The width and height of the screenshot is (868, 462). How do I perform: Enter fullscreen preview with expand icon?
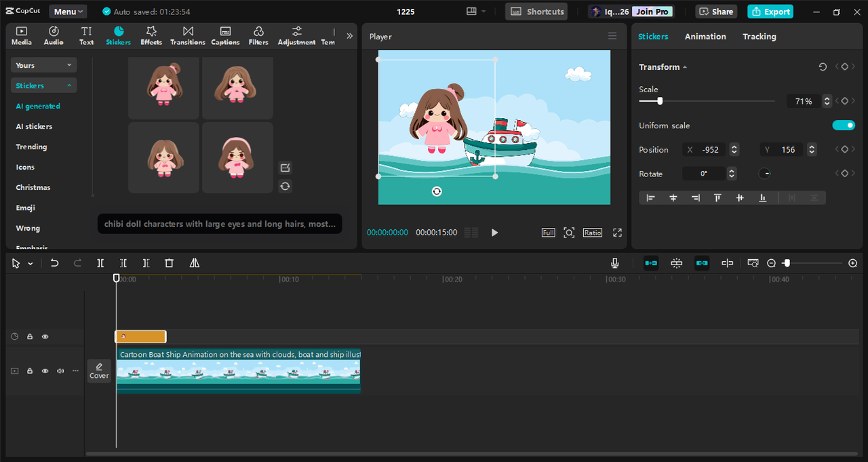tap(617, 233)
